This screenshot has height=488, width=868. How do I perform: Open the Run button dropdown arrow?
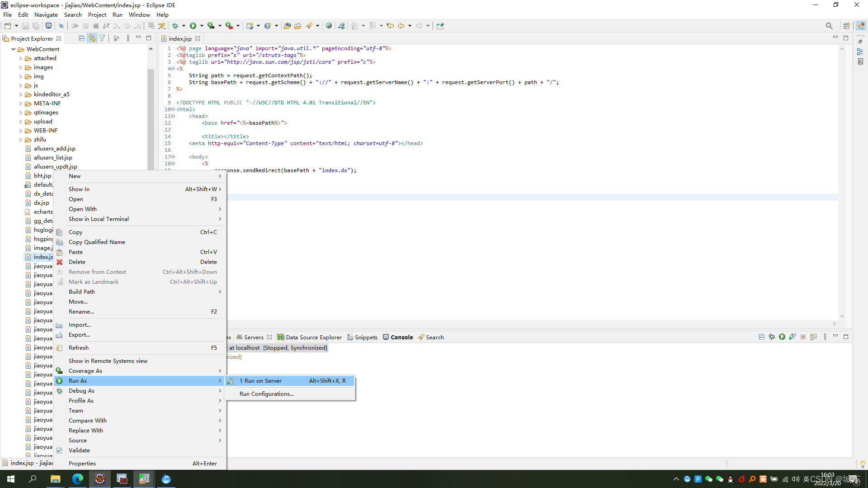point(202,26)
